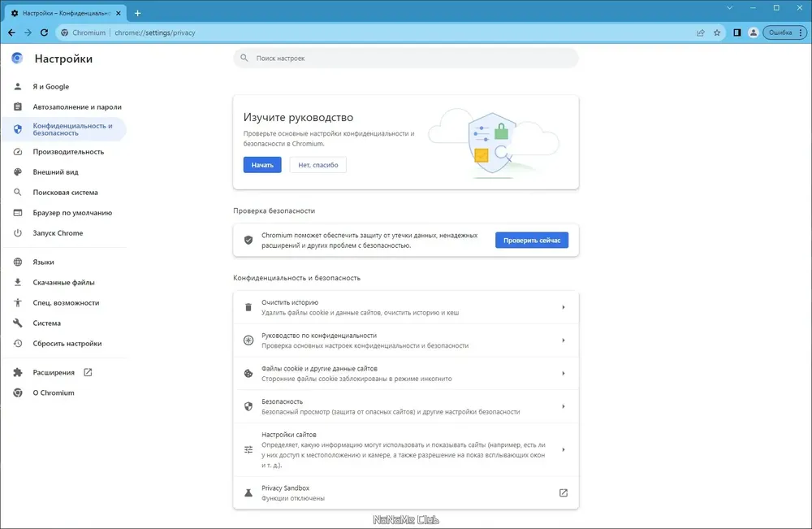Open the Безопасность settings row
The image size is (812, 529).
coord(406,406)
